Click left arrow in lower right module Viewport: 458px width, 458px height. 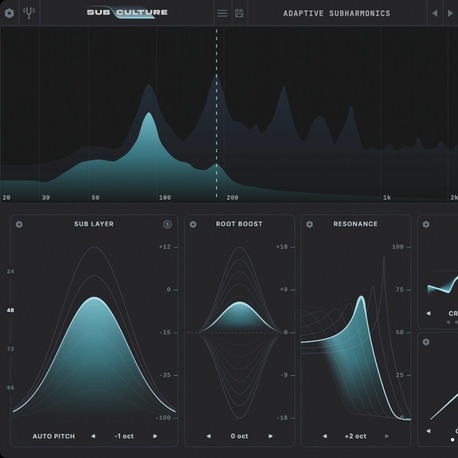coord(428,431)
